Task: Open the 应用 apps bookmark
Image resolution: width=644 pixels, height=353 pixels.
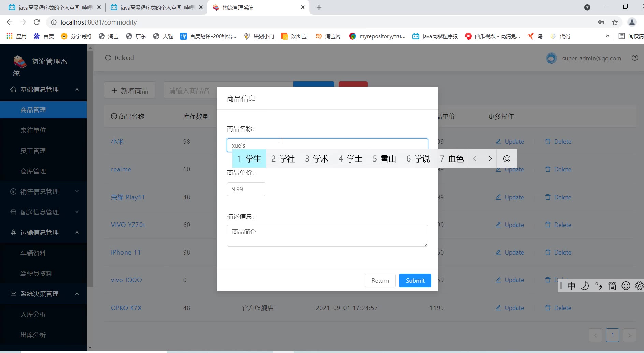Action: [16, 36]
